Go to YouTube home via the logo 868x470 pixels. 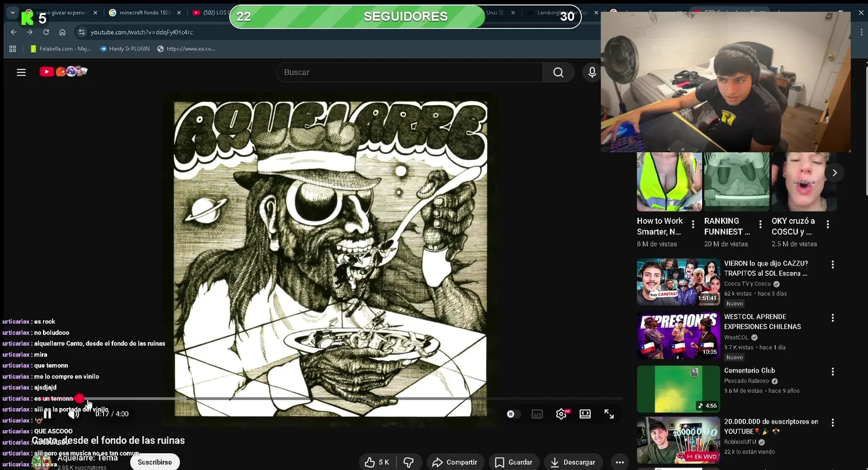pyautogui.click(x=63, y=72)
